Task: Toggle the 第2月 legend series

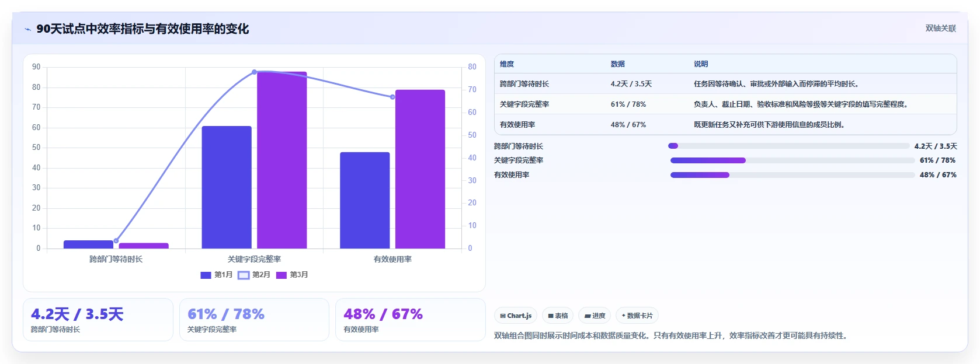Action: tap(254, 275)
